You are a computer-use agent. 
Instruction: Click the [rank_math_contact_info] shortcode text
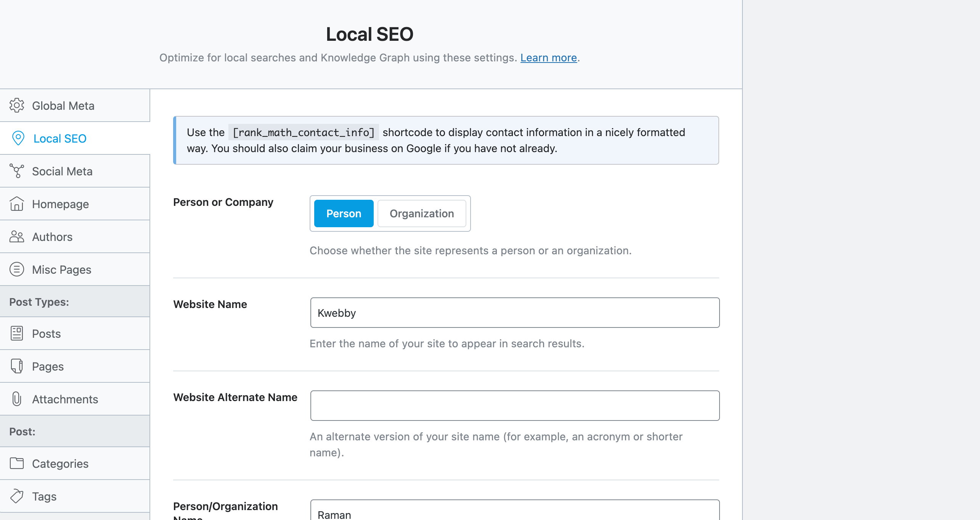[x=304, y=132]
